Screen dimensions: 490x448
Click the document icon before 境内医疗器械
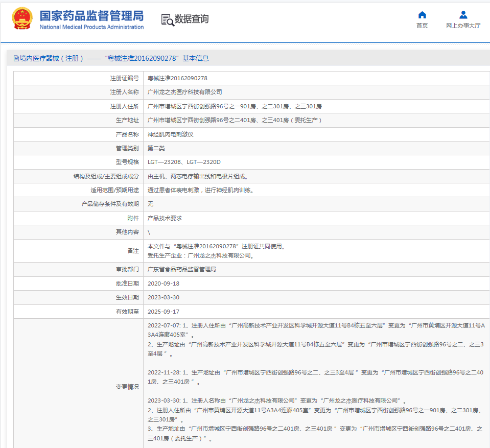pos(16,59)
